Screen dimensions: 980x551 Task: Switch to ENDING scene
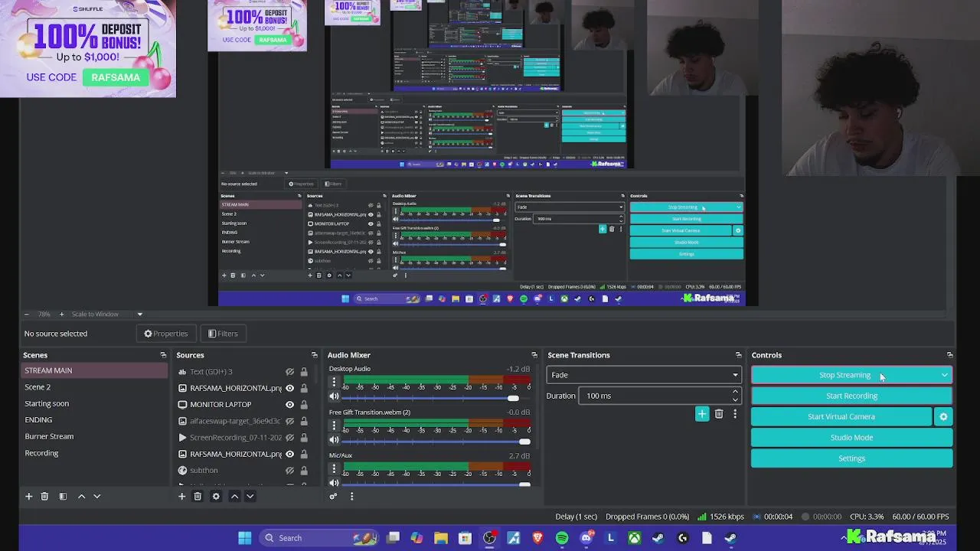[x=94, y=419]
